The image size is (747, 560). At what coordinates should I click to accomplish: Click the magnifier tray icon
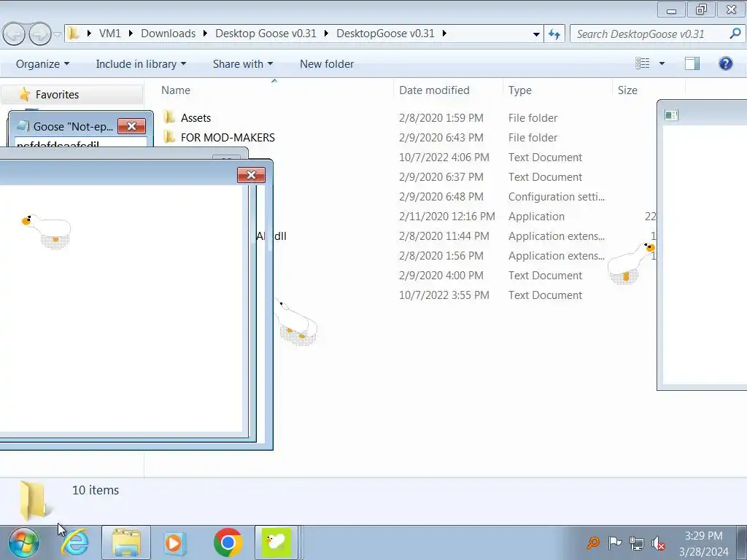pyautogui.click(x=593, y=542)
